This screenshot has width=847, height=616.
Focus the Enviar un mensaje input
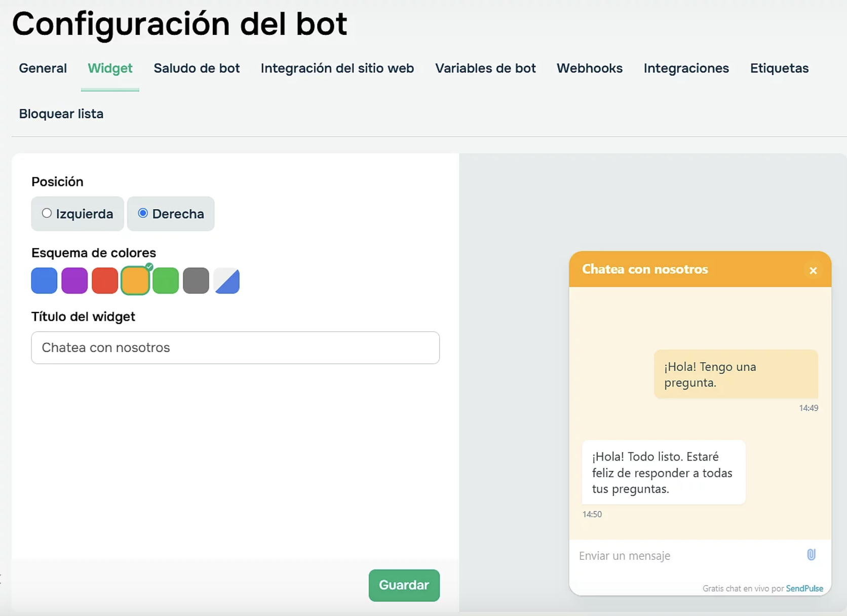point(684,556)
